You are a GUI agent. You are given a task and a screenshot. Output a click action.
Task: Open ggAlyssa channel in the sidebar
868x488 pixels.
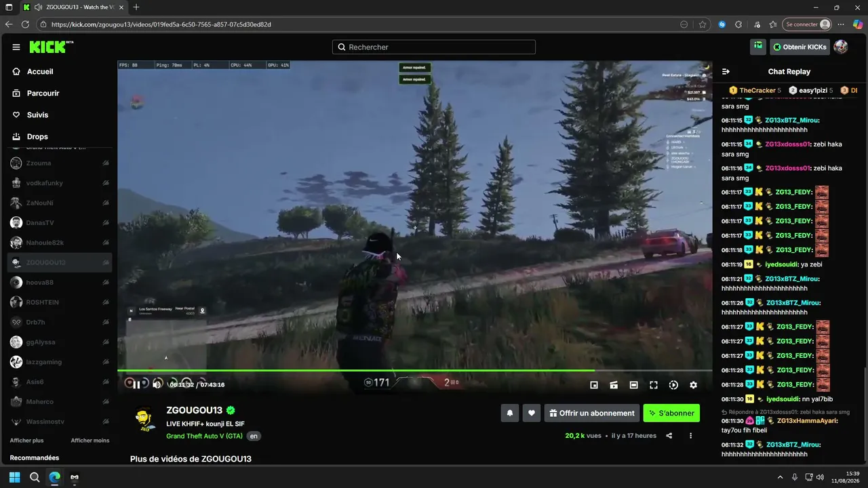coord(60,342)
